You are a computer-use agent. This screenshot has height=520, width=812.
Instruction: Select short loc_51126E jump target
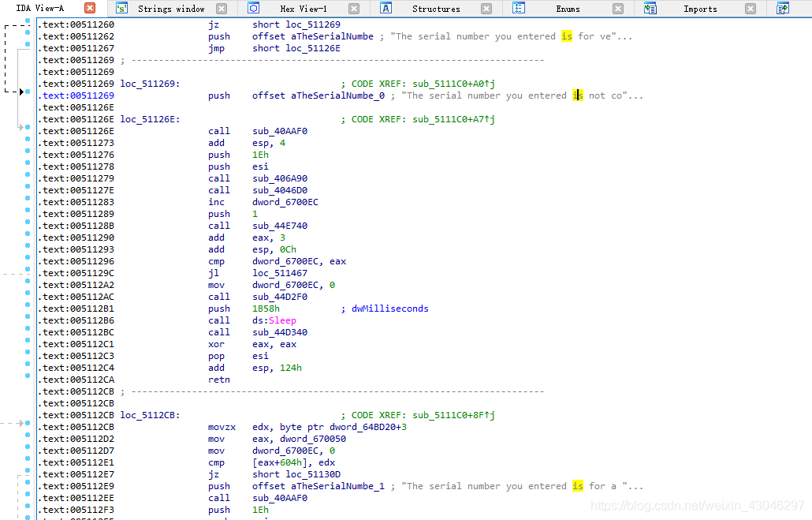pos(296,48)
